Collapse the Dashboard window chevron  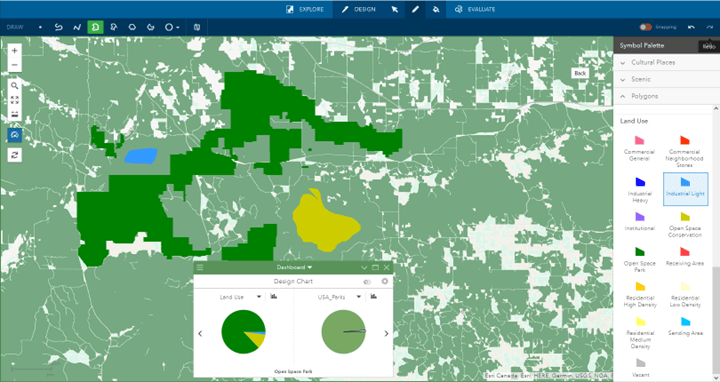(x=364, y=267)
